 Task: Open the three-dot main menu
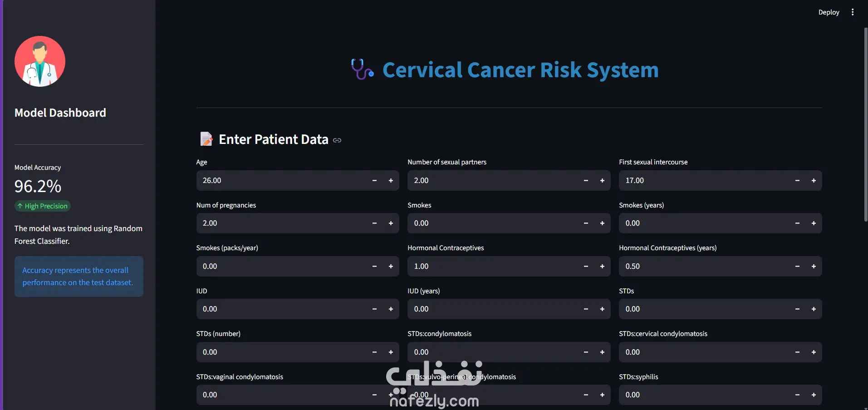[853, 12]
